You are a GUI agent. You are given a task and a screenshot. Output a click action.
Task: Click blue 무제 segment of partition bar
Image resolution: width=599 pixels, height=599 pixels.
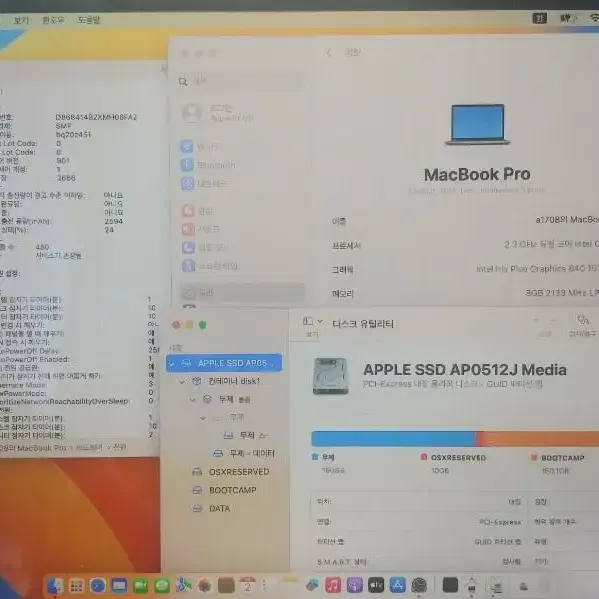(x=394, y=439)
